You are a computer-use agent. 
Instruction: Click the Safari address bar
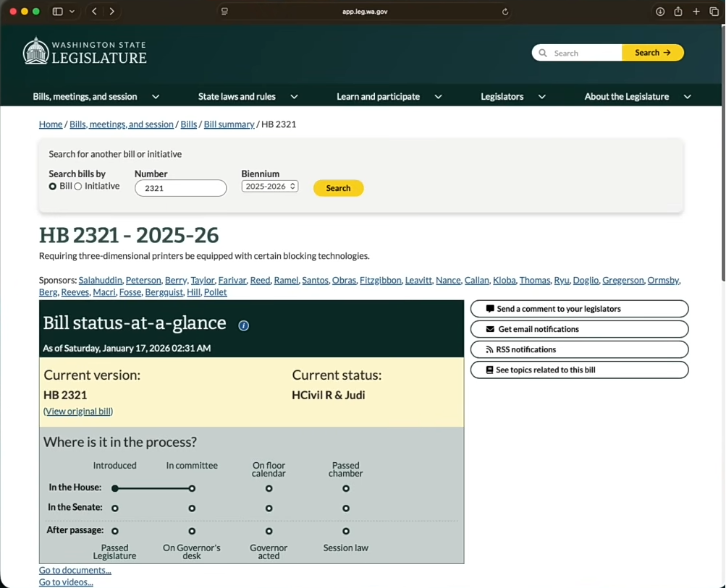point(365,12)
